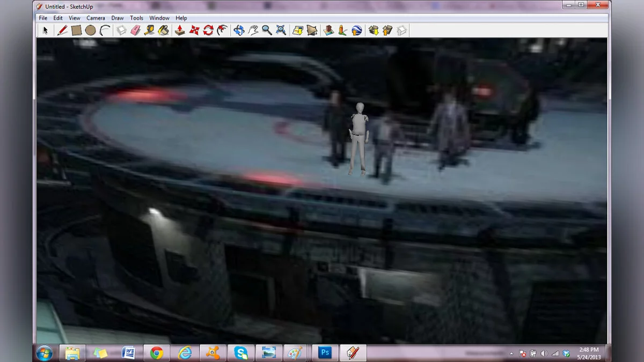Viewport: 644px width, 362px height.
Task: Open the Camera menu
Action: 96,18
